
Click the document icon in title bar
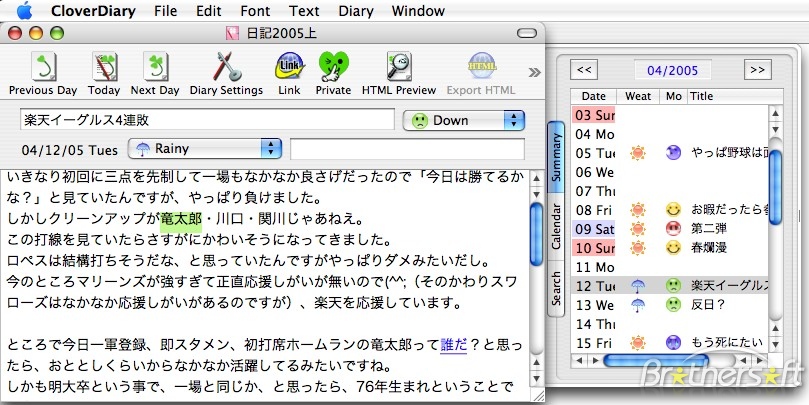pos(232,34)
